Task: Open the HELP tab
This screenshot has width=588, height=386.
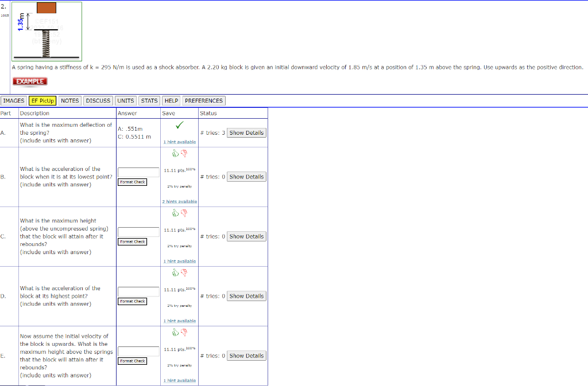Action: [171, 101]
